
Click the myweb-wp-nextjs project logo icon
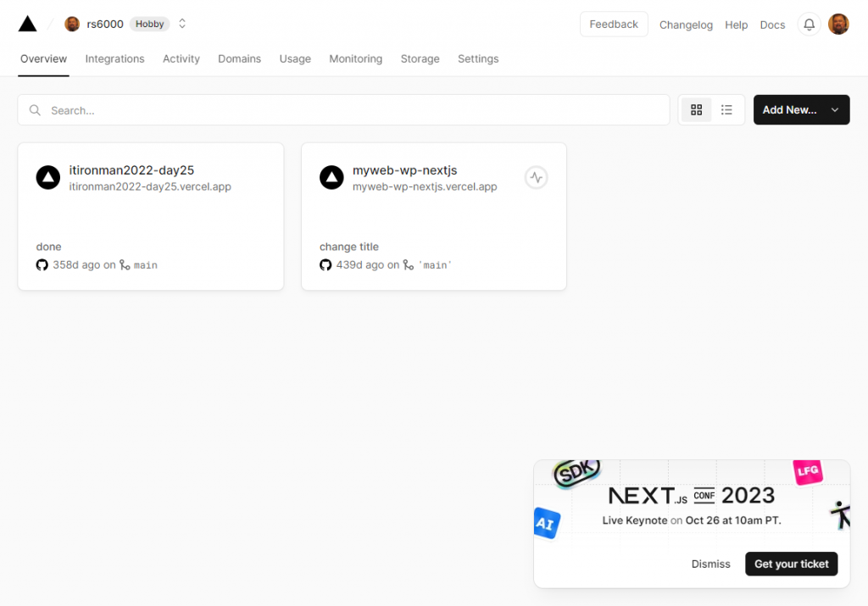(x=331, y=177)
